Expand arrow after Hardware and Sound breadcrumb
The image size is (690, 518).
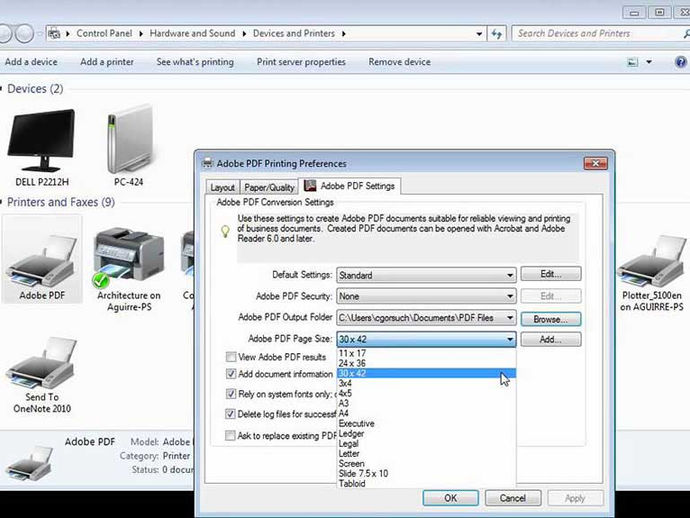coord(244,34)
